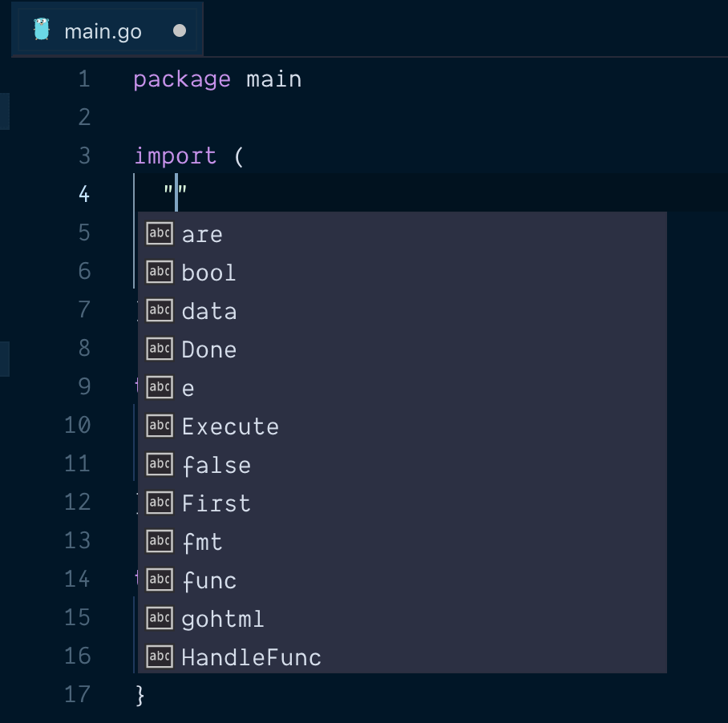Viewport: 728px width, 723px height.
Task: Click inside the quotes on line 4
Action: coord(177,192)
